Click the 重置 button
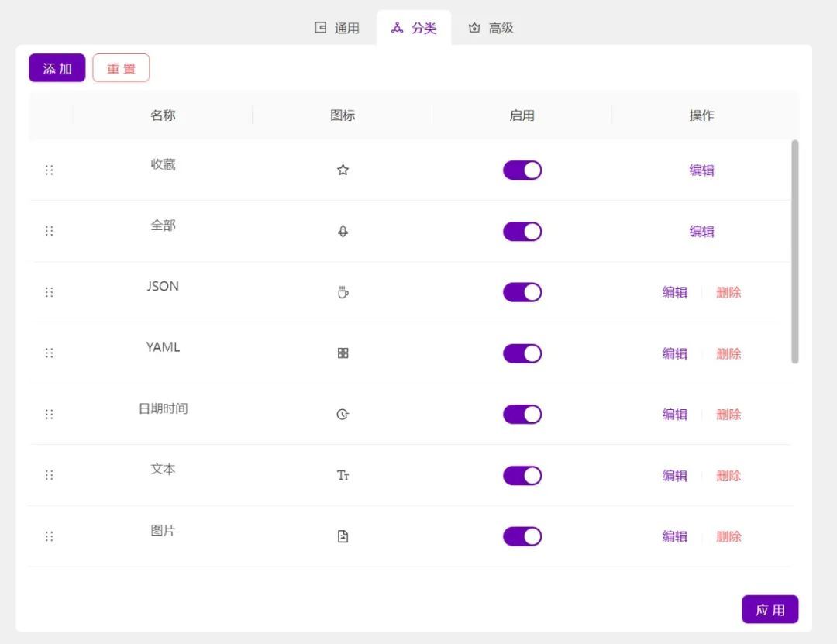 pyautogui.click(x=121, y=68)
